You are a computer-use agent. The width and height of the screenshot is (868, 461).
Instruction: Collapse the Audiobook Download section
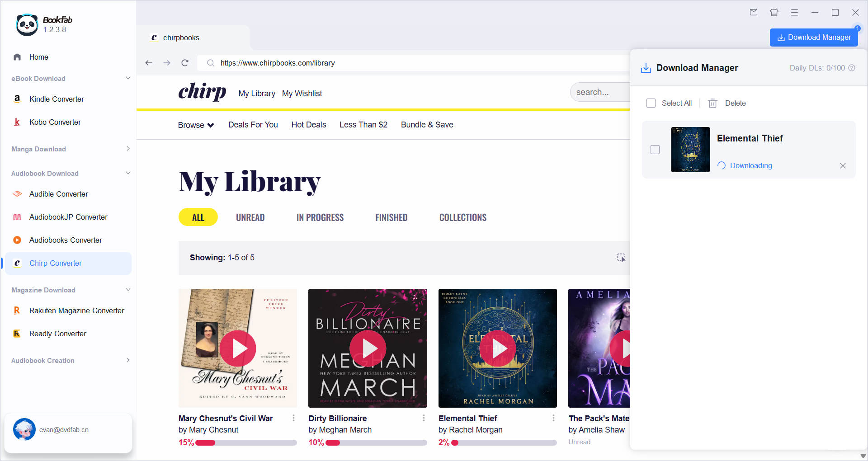point(128,173)
